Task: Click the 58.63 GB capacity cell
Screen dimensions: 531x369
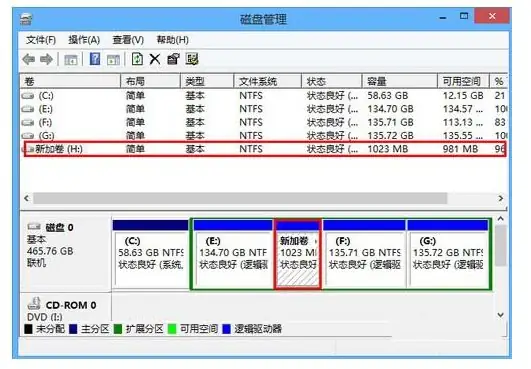Action: [388, 96]
